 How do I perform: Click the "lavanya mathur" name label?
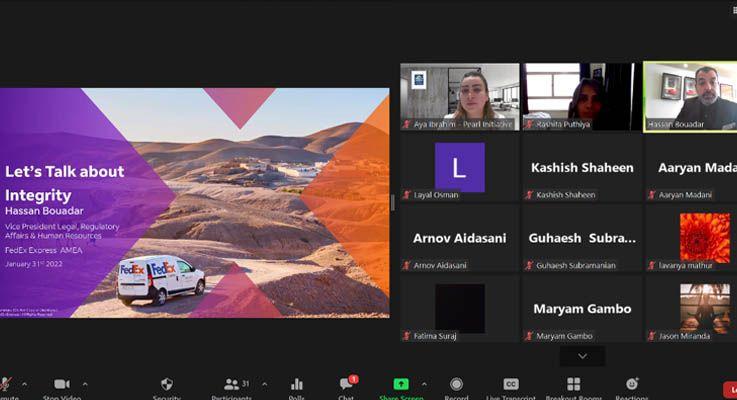[x=685, y=266]
